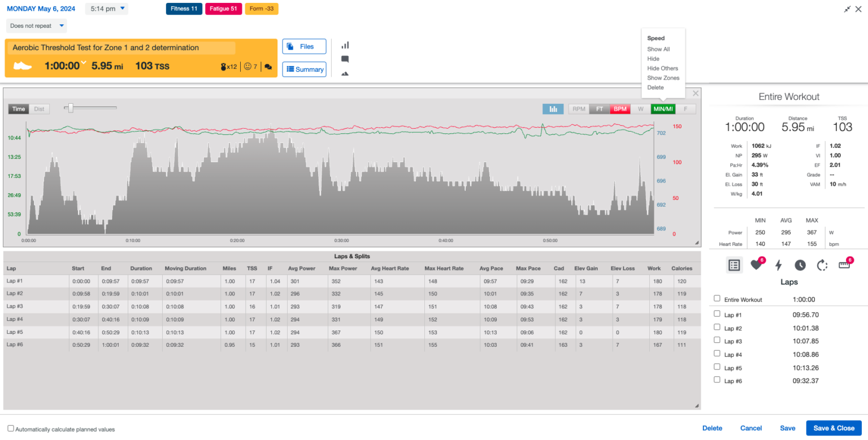Open the time clock panel
Viewport: 868px width, 440px height.
[x=801, y=265]
